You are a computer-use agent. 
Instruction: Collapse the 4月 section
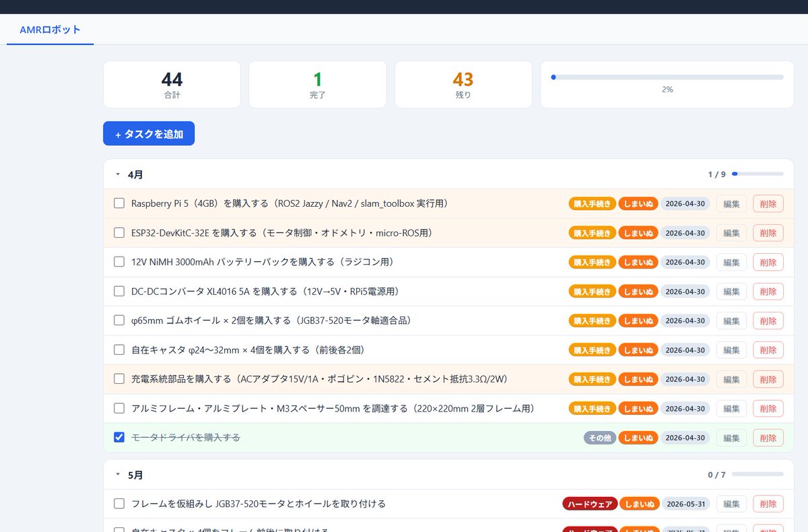pos(118,174)
